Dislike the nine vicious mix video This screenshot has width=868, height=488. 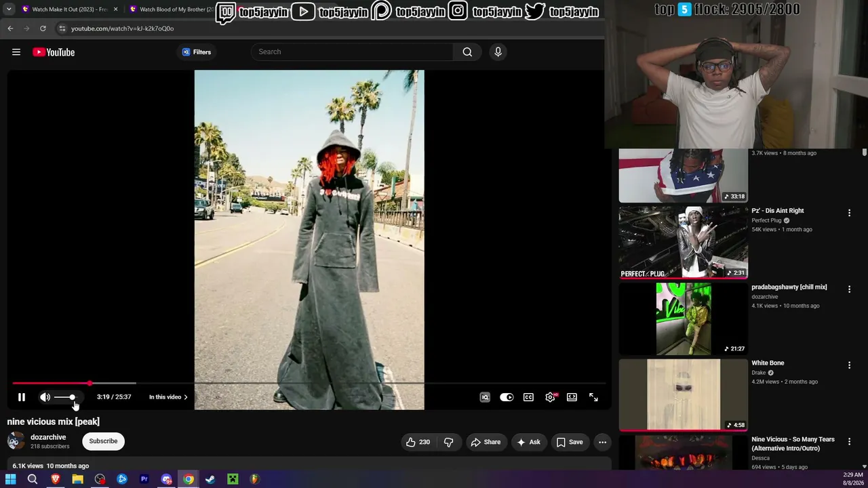tap(448, 443)
